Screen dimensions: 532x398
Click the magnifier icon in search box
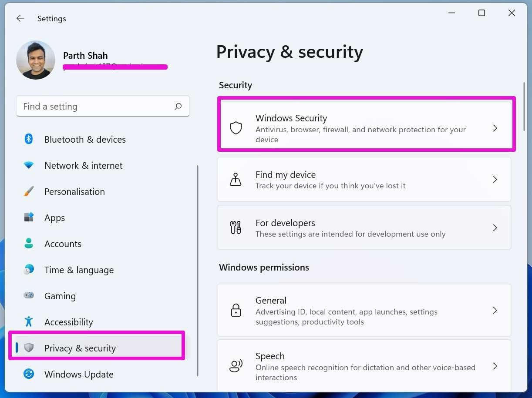tap(178, 106)
